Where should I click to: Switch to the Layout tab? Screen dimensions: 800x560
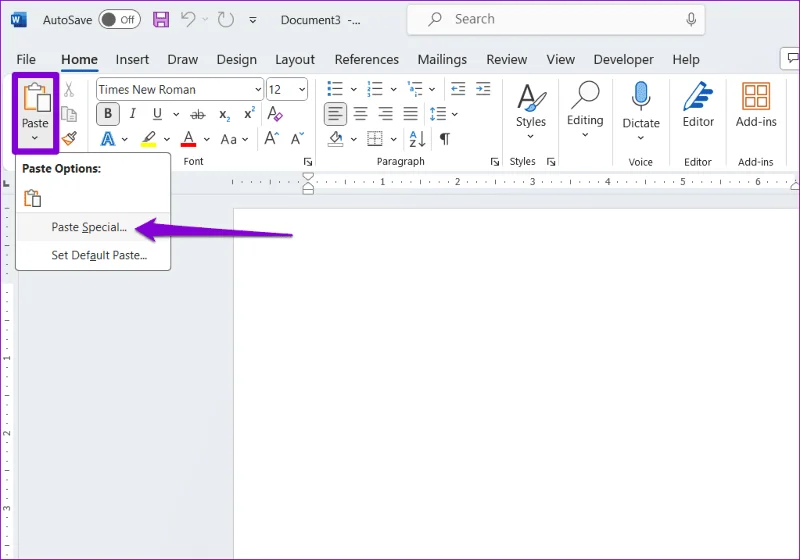point(295,60)
